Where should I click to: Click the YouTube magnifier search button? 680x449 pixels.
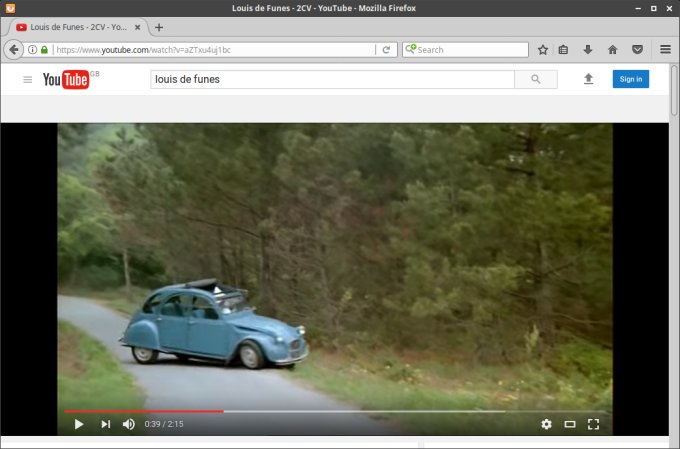(536, 79)
